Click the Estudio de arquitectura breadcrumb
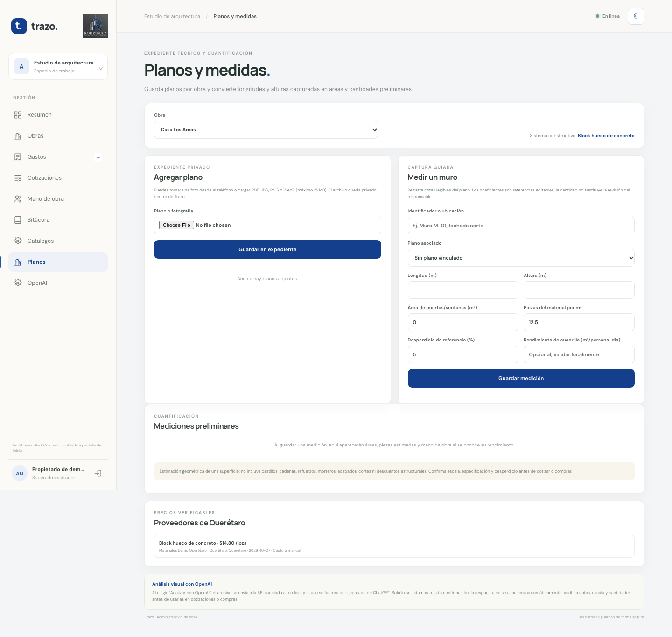Screen dimensions: 672x637 tap(172, 16)
